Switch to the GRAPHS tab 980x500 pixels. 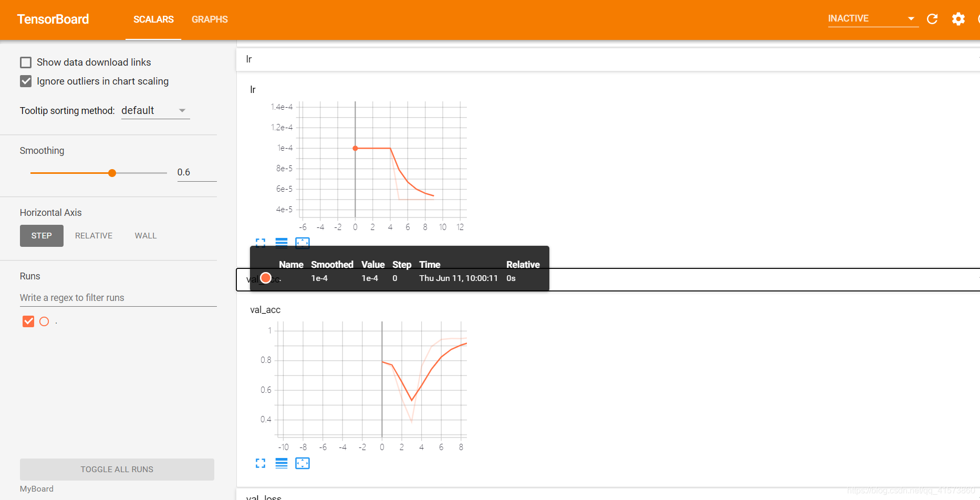pyautogui.click(x=210, y=19)
